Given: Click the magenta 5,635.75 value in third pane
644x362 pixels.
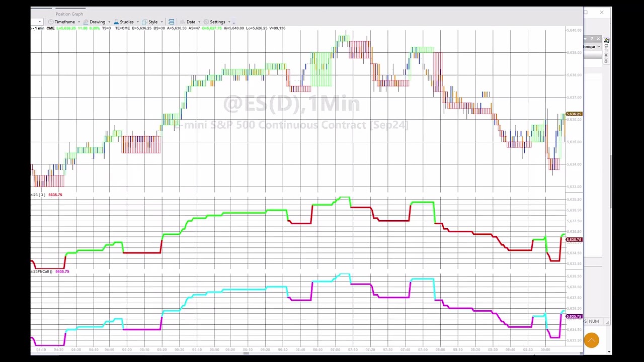Looking at the screenshot, I should click(62, 271).
